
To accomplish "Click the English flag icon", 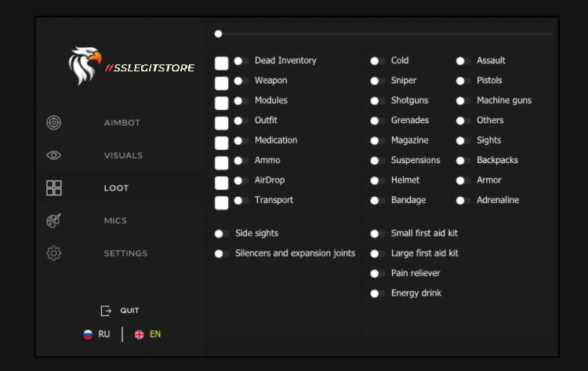I will (x=139, y=334).
